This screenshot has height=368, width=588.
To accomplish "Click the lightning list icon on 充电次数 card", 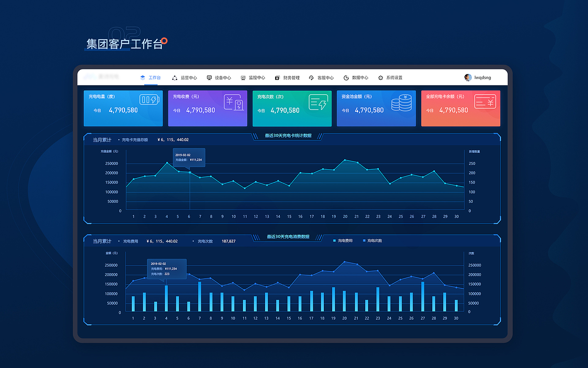I will [318, 102].
